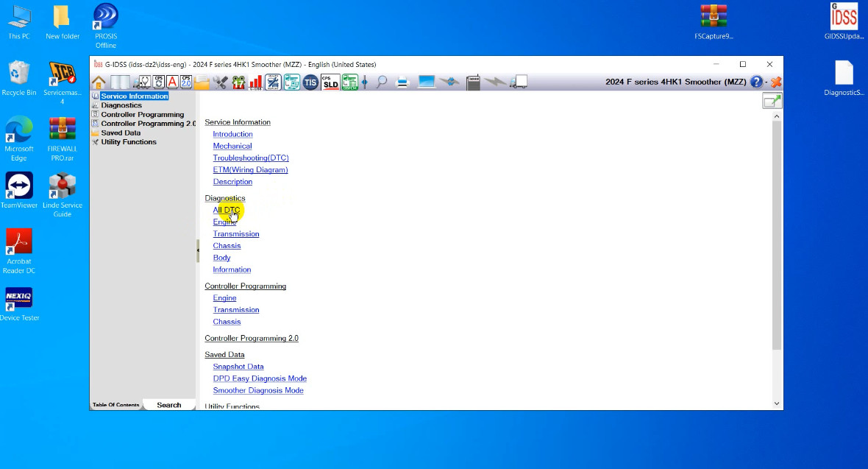Open the Snapshot Data link
The image size is (868, 469).
[x=238, y=367]
